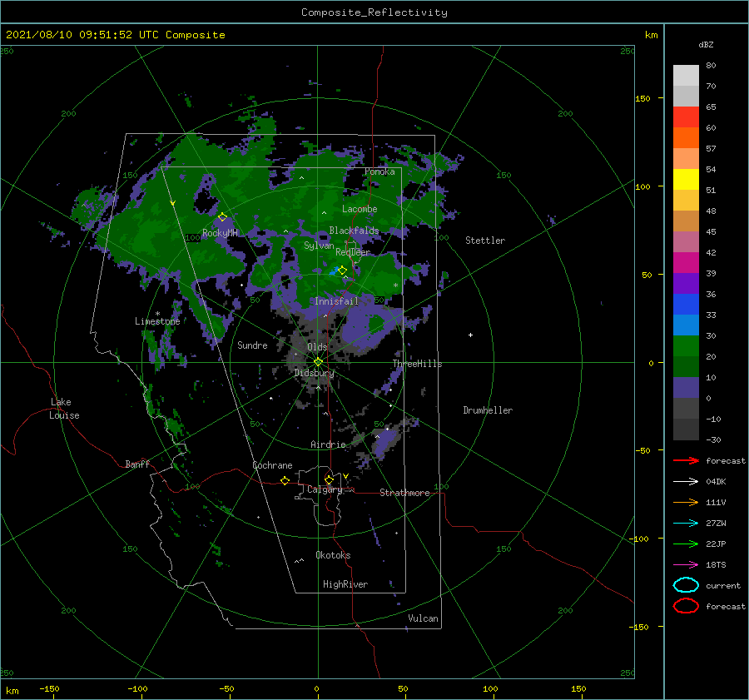Select the red forecast ellipse legend icon
Screen dimensions: 749x700
tap(686, 606)
